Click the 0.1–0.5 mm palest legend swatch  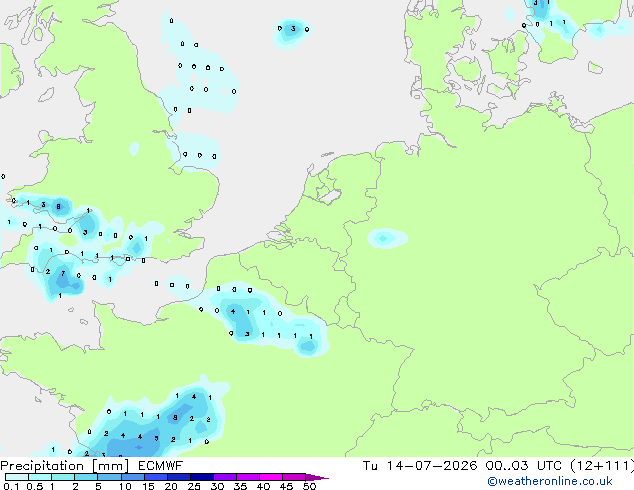tap(17, 477)
